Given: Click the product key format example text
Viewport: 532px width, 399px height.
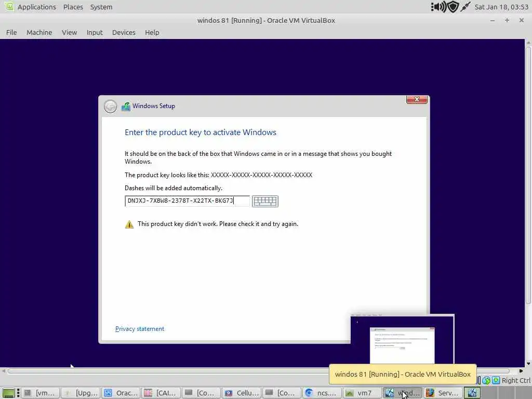Looking at the screenshot, I should coord(261,175).
